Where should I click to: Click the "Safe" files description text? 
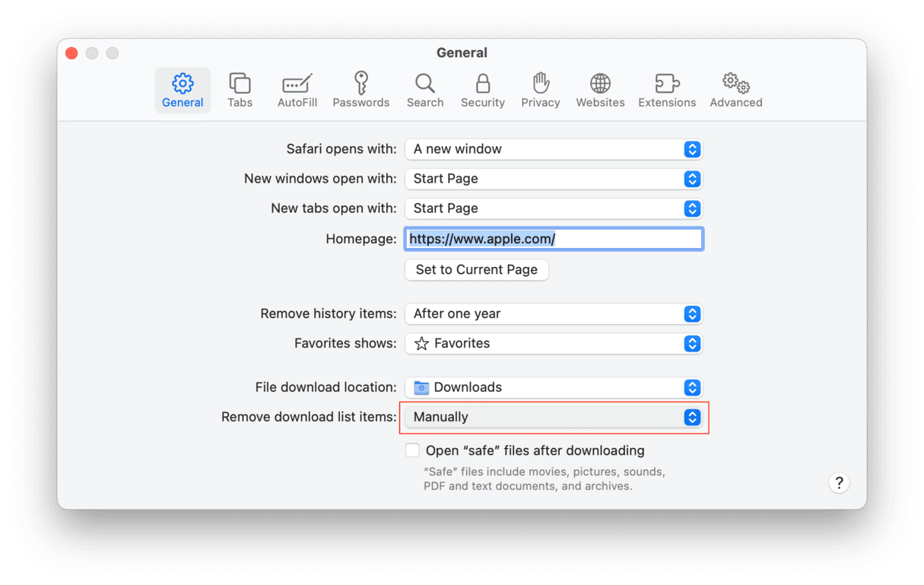(x=545, y=478)
